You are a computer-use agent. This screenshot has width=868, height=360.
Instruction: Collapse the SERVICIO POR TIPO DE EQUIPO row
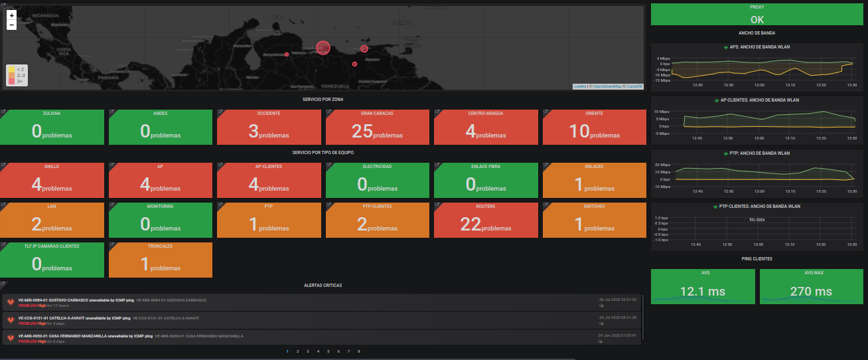pos(323,152)
